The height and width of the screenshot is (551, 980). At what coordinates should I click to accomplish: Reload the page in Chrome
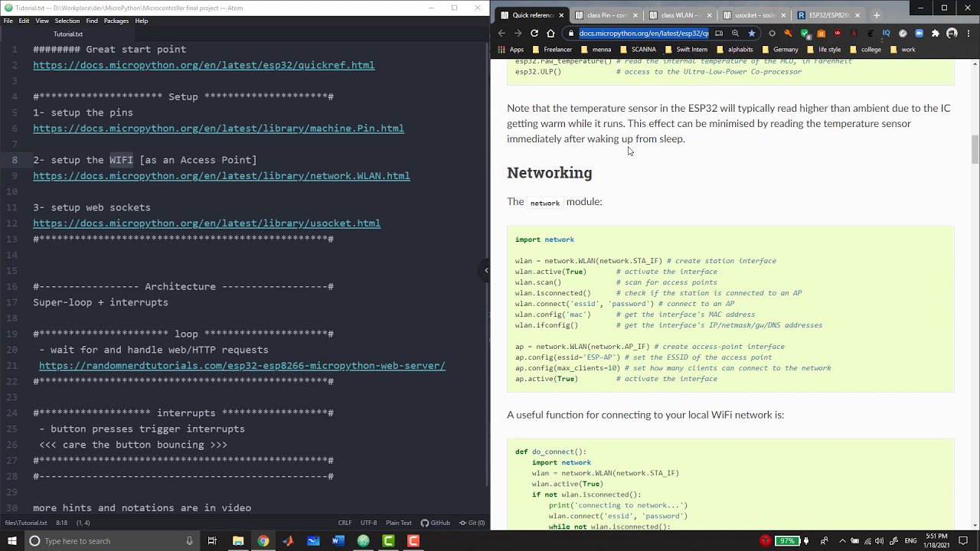click(534, 33)
